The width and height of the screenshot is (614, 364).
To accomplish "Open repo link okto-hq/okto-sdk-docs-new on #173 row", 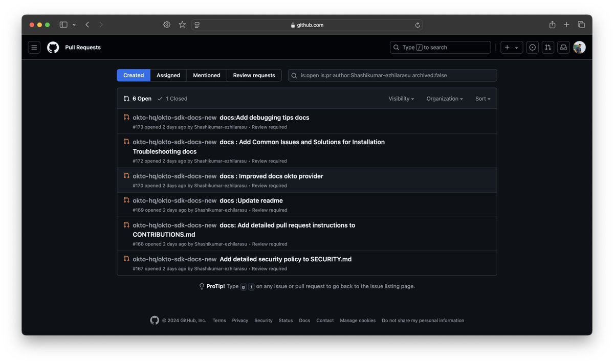I will pyautogui.click(x=174, y=118).
